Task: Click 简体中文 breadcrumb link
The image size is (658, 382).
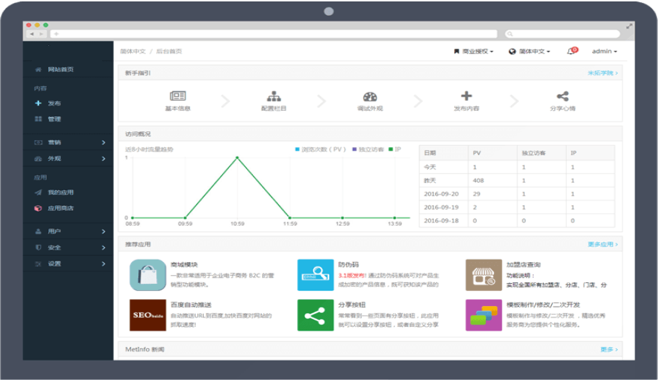Action: pos(133,51)
